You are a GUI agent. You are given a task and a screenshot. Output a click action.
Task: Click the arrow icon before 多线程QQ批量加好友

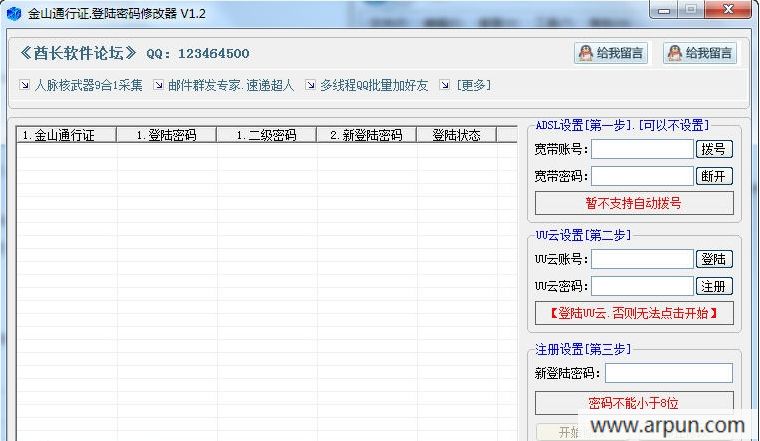pyautogui.click(x=310, y=85)
